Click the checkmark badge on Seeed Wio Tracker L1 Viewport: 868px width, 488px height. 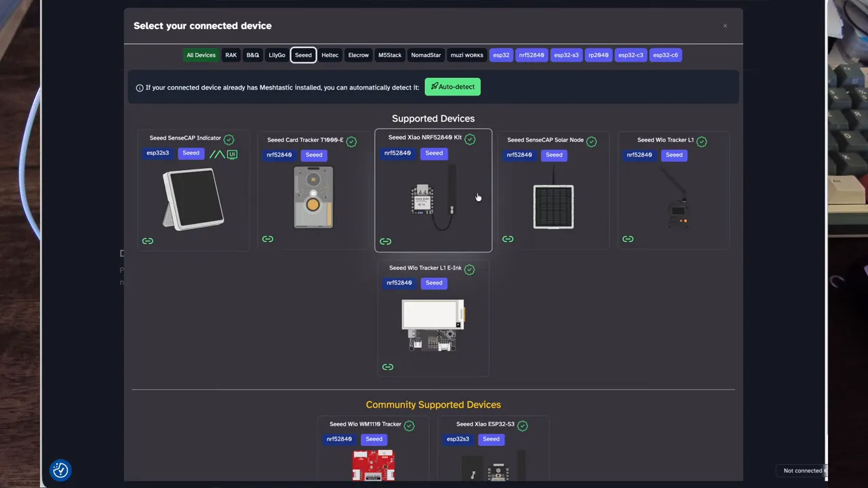(702, 142)
